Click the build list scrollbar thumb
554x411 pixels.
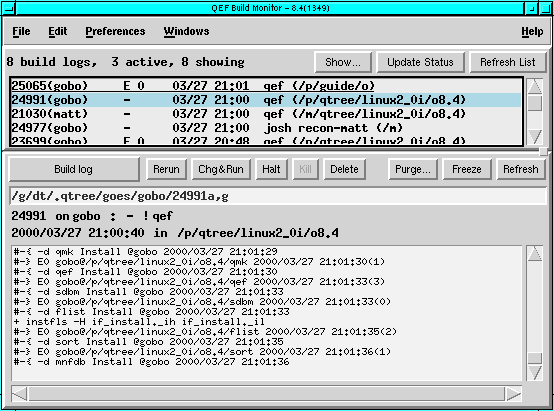[x=535, y=103]
